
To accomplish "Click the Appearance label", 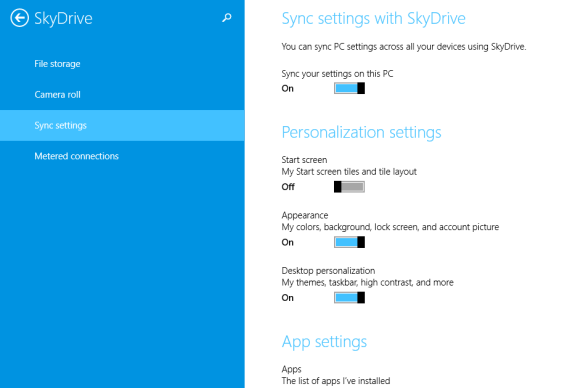I will 305,215.
